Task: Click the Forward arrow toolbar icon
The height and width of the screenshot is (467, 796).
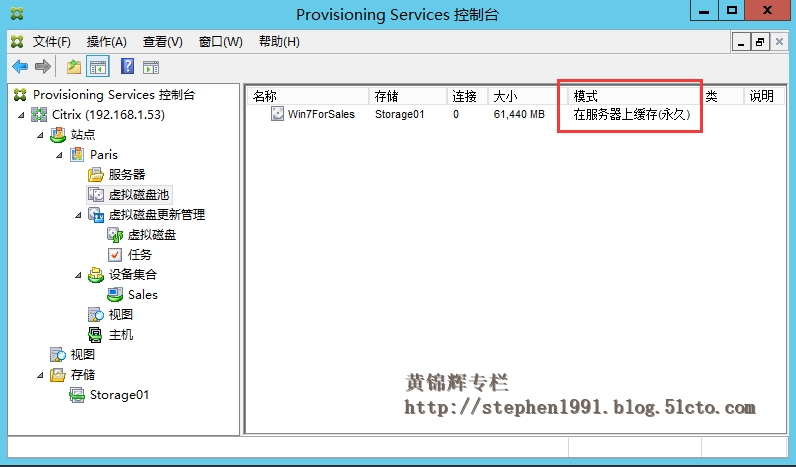Action: click(43, 66)
